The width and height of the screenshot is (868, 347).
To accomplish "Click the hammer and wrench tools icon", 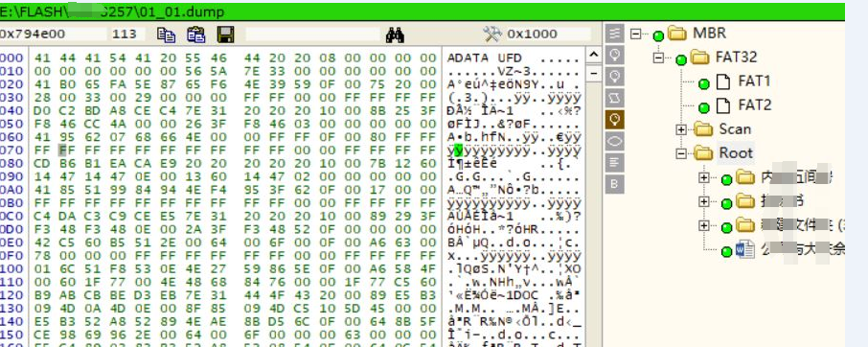I will tap(492, 34).
